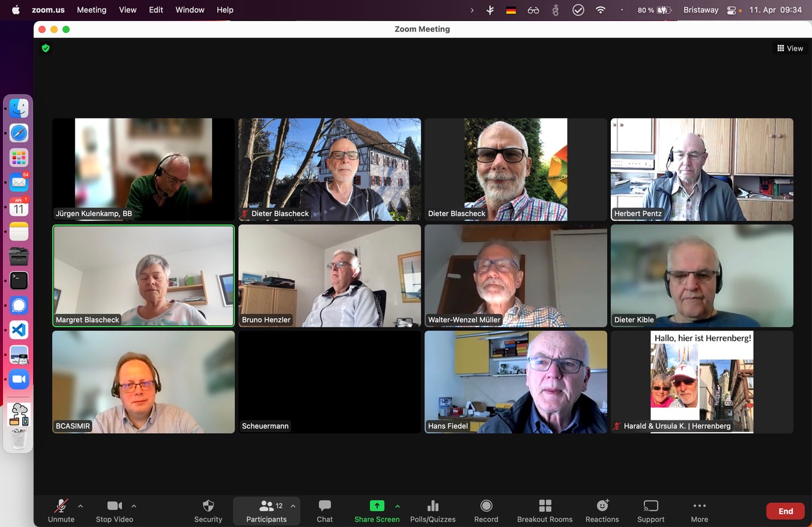Click the View layout button

[790, 48]
